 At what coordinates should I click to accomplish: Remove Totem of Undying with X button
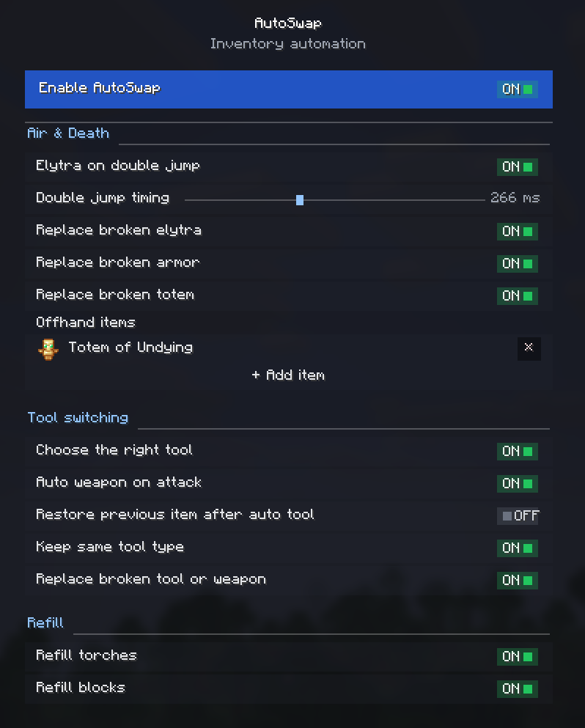529,349
